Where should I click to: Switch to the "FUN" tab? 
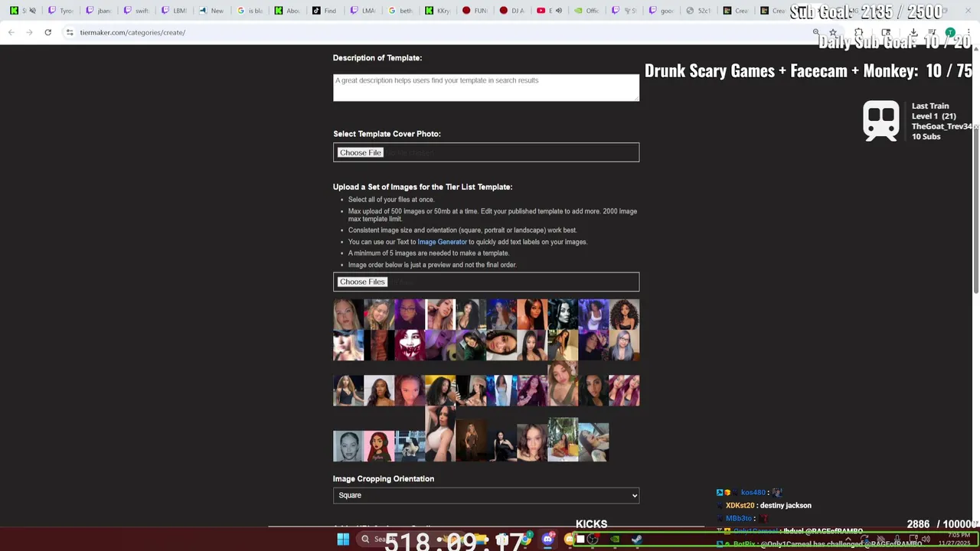point(475,11)
